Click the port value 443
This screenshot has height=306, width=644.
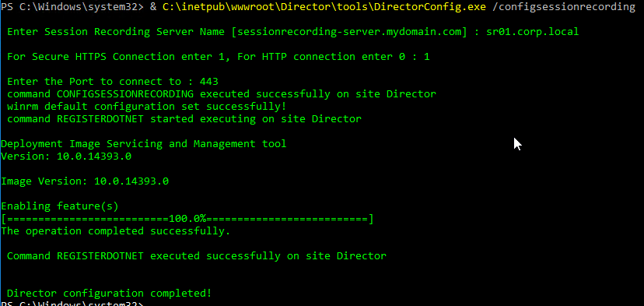(209, 82)
